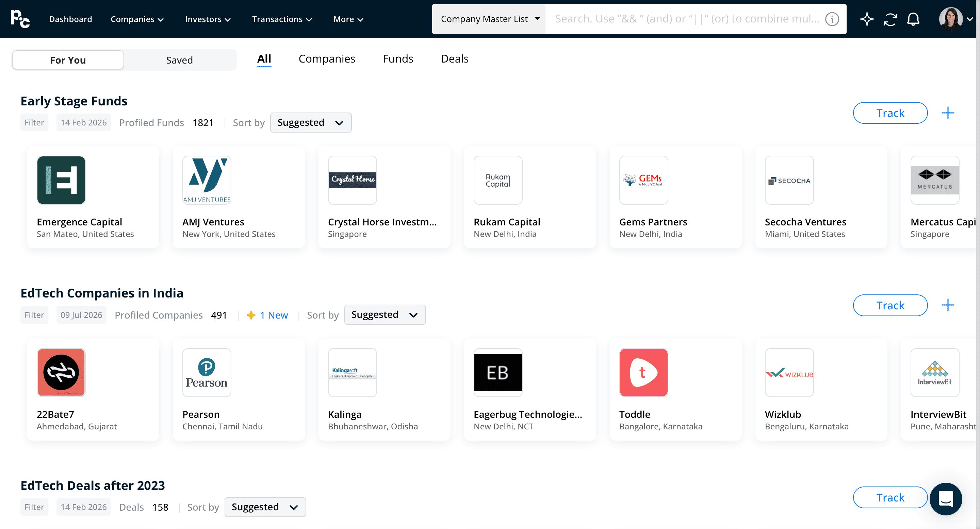This screenshot has height=529, width=980.
Task: Open Company Master List dropdown
Action: pyautogui.click(x=489, y=19)
